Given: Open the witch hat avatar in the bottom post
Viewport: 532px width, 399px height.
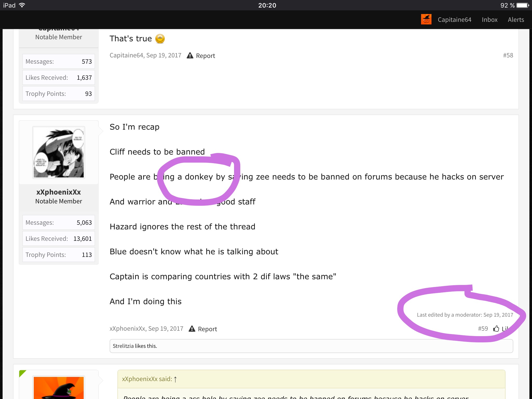Looking at the screenshot, I should tap(59, 388).
